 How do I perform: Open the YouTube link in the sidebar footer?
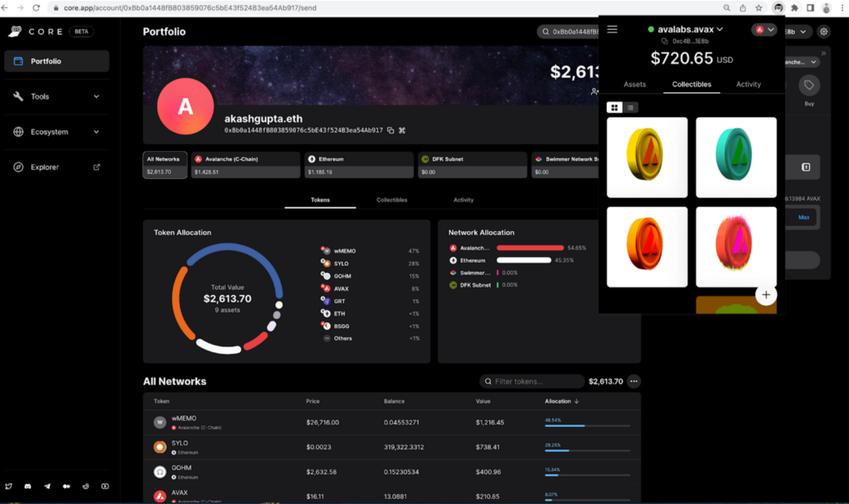pos(105,486)
